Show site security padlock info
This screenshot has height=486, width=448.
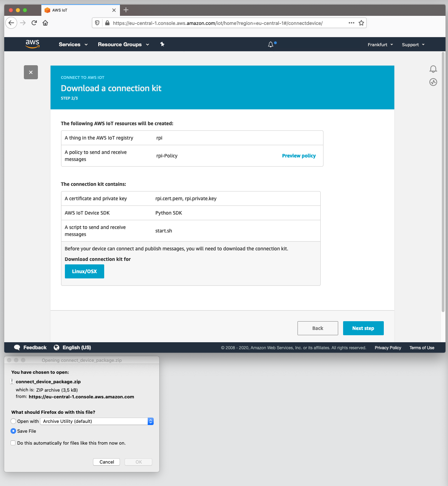click(107, 23)
